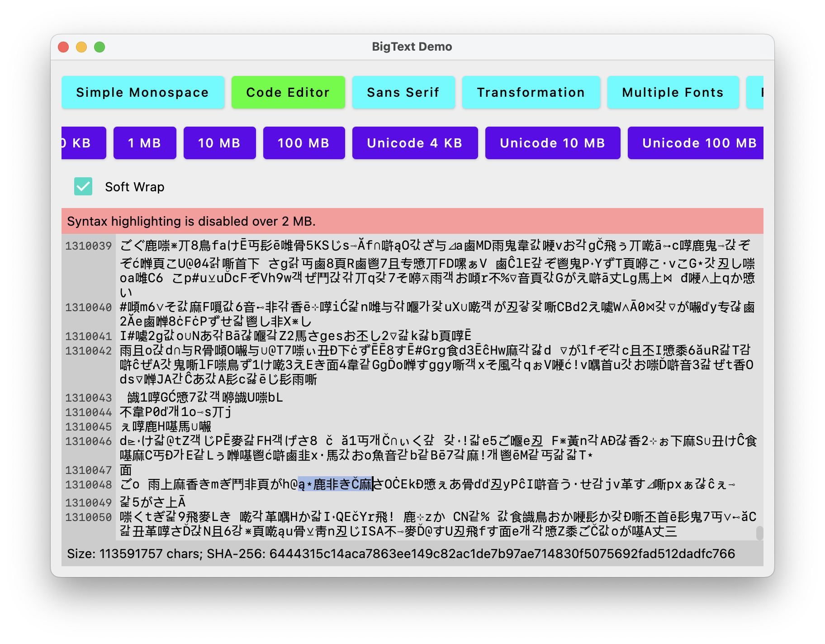825x644 pixels.
Task: Click line number 1310039
Action: click(x=88, y=246)
